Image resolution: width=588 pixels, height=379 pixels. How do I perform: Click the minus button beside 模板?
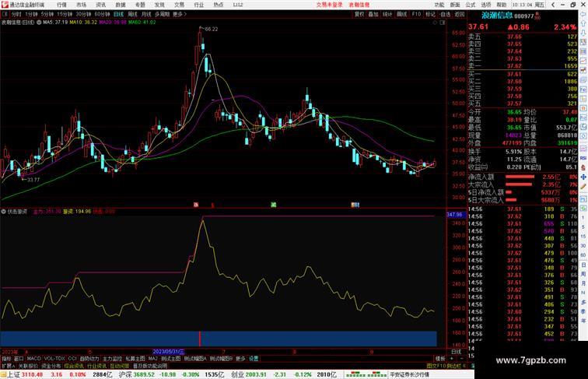click(461, 359)
